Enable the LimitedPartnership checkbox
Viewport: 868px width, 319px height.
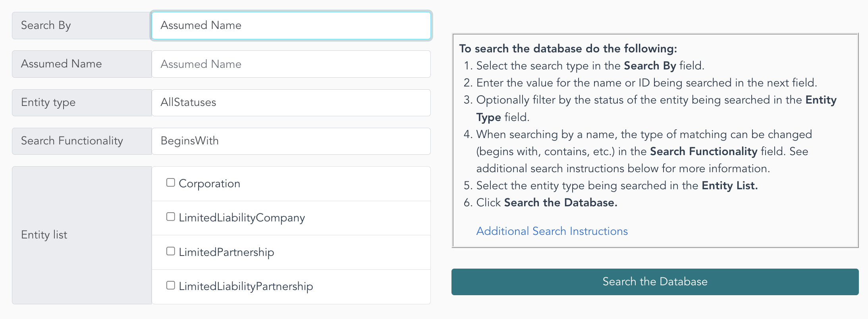tap(171, 251)
